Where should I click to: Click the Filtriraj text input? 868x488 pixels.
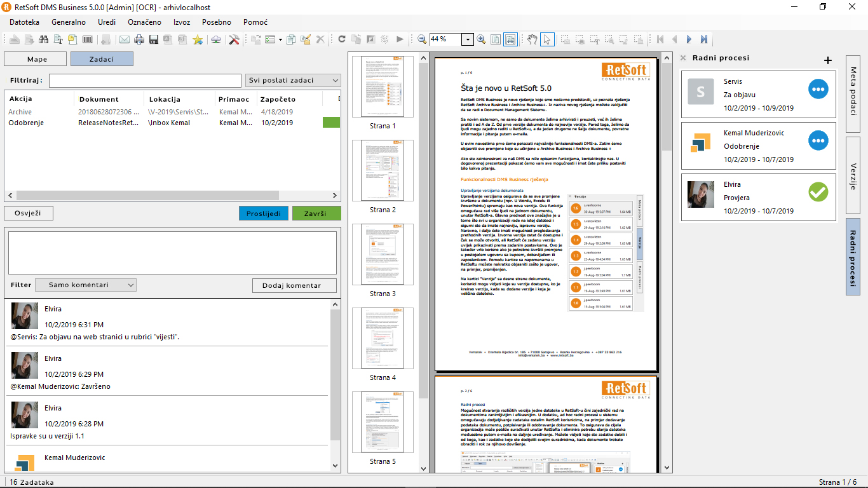(145, 81)
